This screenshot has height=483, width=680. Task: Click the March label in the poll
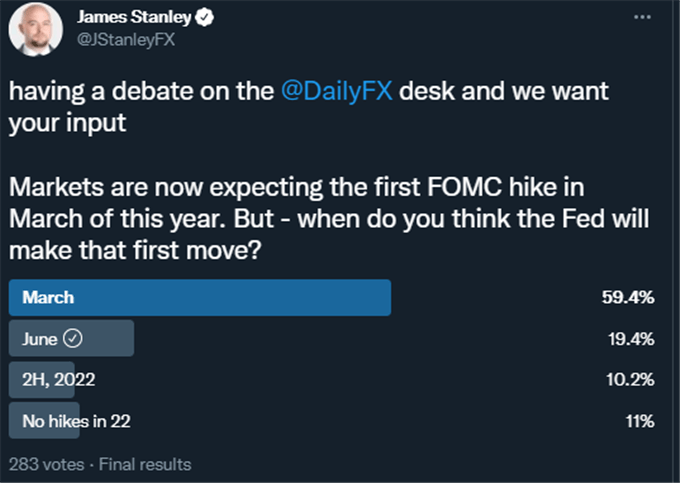click(48, 297)
